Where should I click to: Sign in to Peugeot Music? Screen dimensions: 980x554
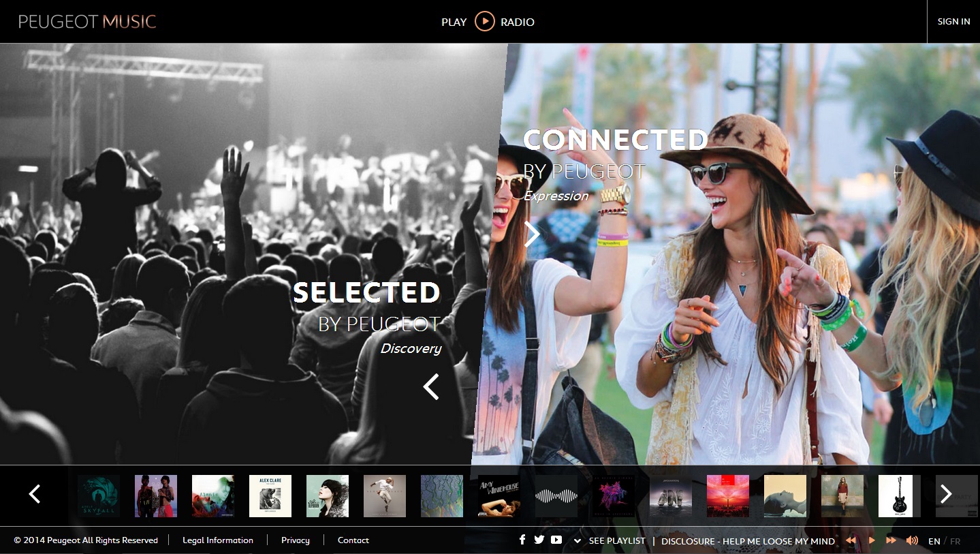tap(953, 22)
